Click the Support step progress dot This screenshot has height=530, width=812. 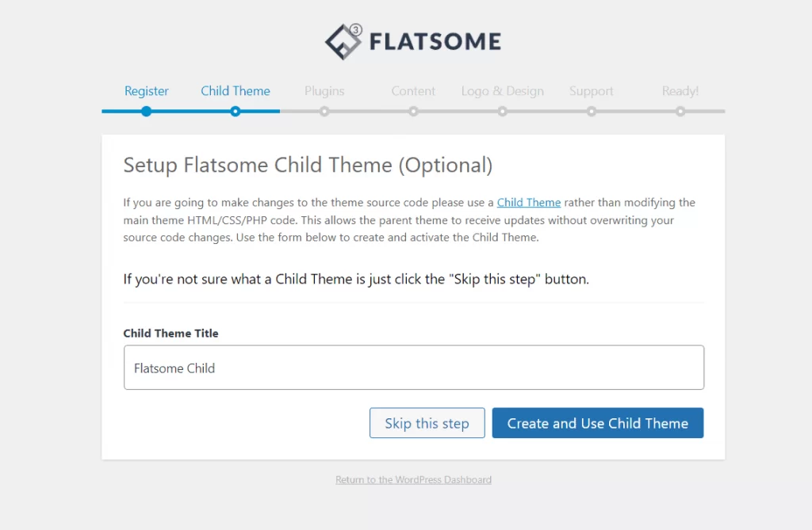click(x=591, y=112)
